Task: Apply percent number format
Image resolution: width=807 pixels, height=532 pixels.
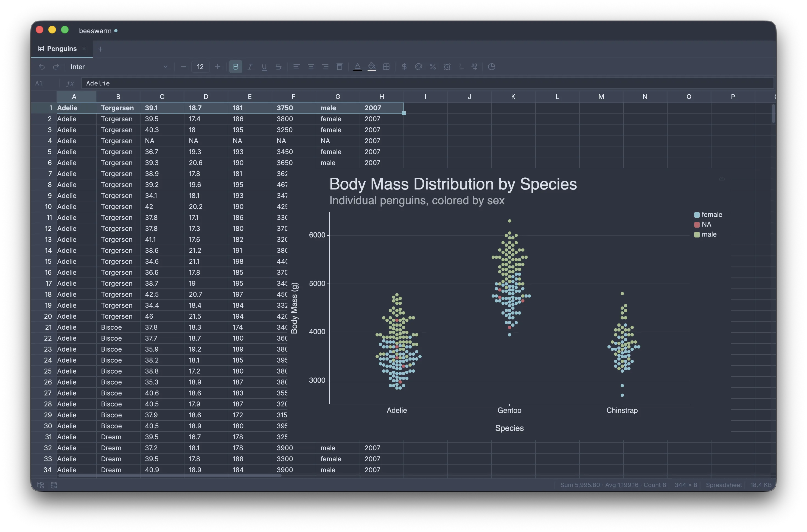Action: pos(433,67)
